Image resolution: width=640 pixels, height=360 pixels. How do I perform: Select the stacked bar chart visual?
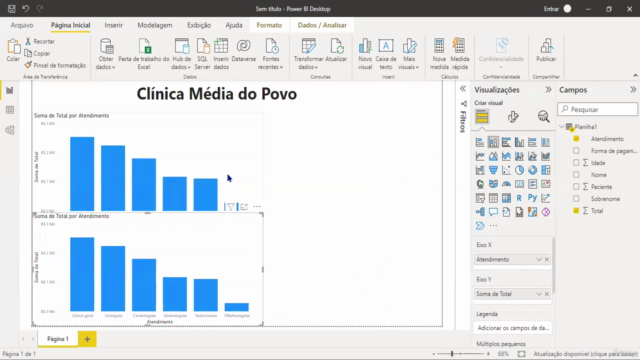[x=480, y=142]
